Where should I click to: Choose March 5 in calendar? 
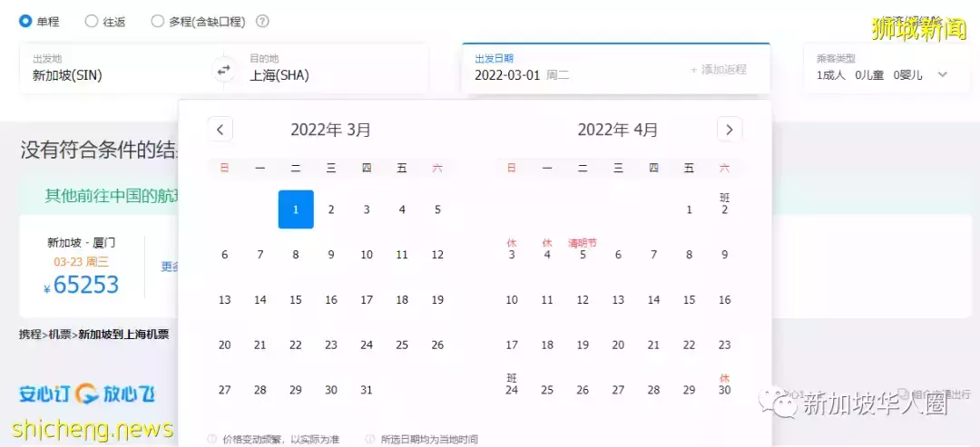(437, 209)
